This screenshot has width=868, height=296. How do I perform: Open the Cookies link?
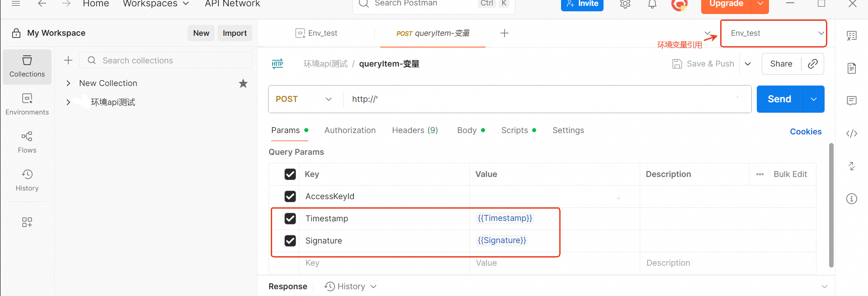[806, 132]
